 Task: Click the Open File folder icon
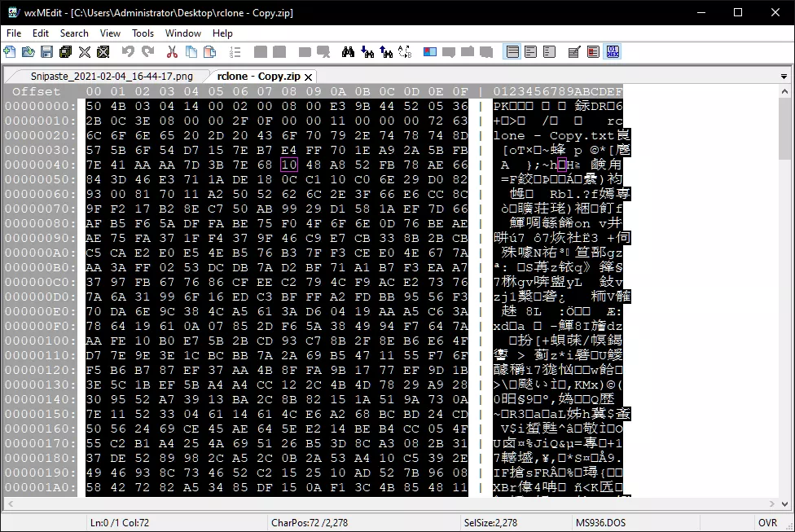[x=29, y=51]
